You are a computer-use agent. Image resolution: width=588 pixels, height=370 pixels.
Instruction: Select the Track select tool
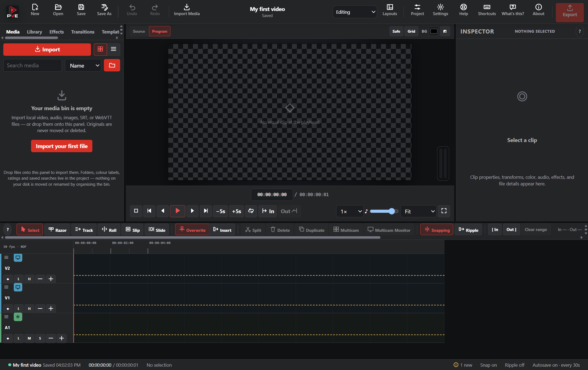(84, 230)
